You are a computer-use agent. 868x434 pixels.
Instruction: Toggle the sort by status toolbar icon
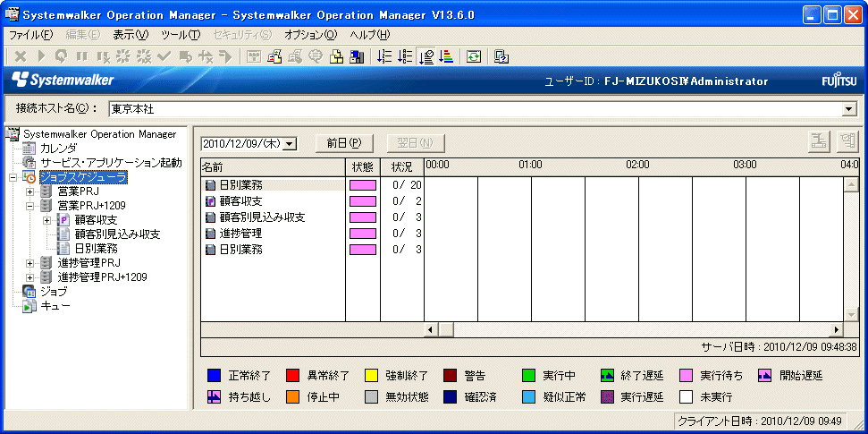426,56
